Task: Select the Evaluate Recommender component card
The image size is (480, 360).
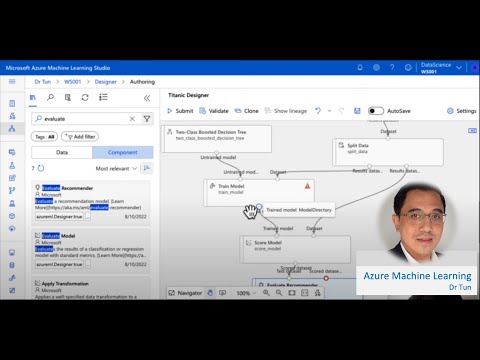Action: pyautogui.click(x=91, y=202)
